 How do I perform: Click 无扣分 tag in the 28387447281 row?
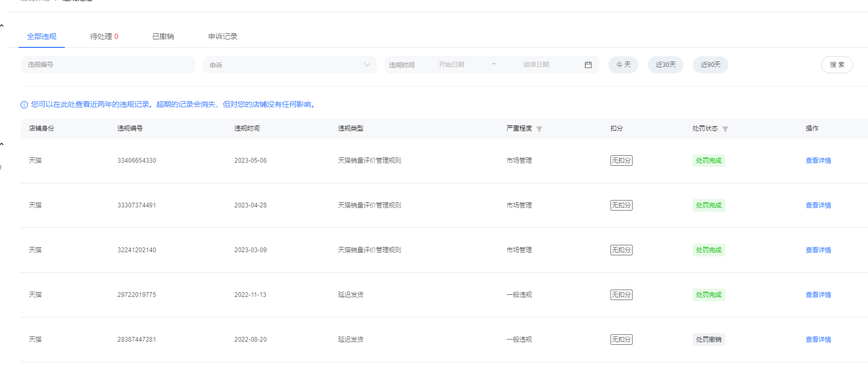click(622, 340)
